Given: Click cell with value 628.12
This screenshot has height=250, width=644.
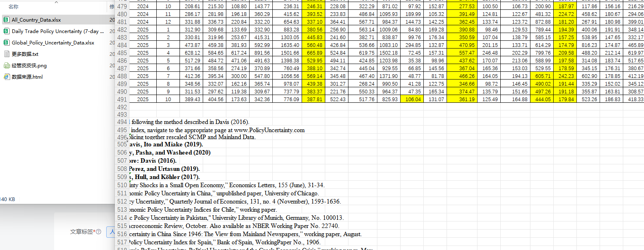Looking at the screenshot, I should pyautogui.click(x=191, y=53).
